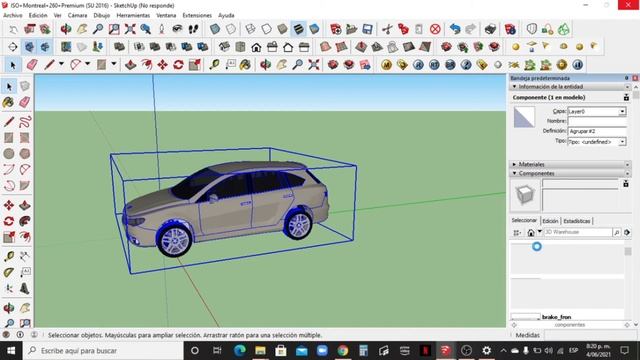Viewport: 640px width, 360px height.
Task: Click the Save floppy disk icon
Action: tap(367, 29)
